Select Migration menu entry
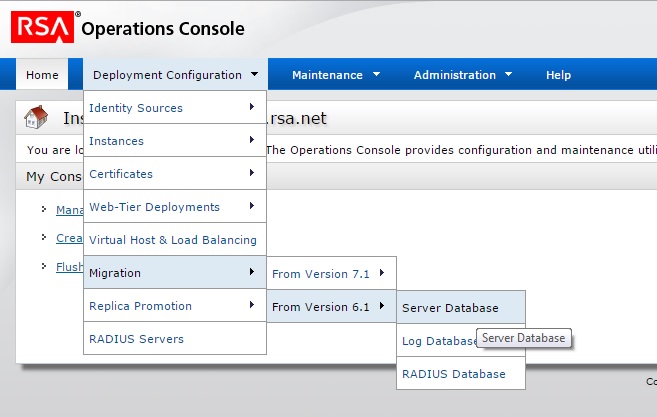This screenshot has width=657, height=417. (174, 273)
